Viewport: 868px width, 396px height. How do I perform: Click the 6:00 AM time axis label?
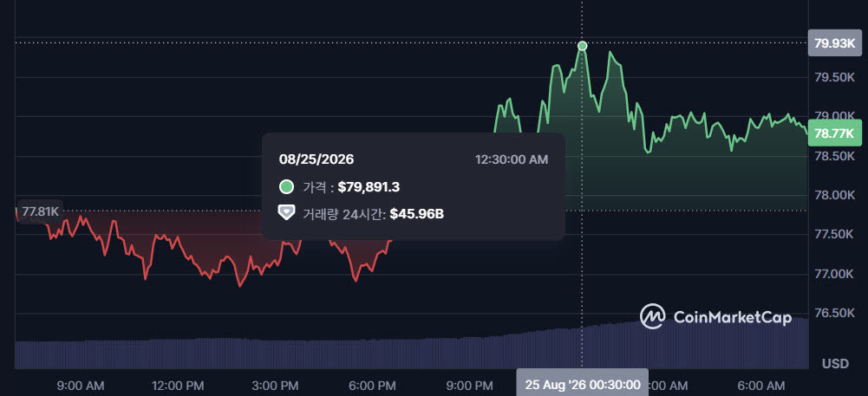coord(761,386)
